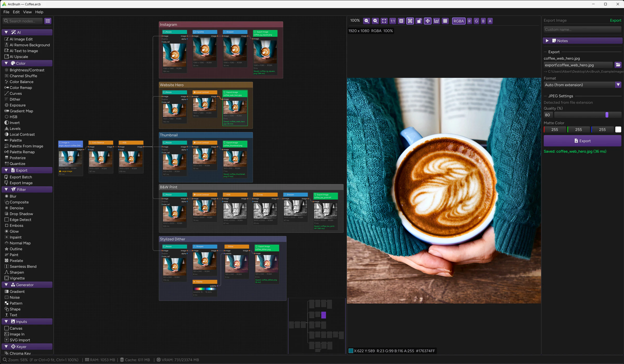Image resolution: width=624 pixels, height=364 pixels.
Task: Click the pixel grid icon in the preview toolbar
Action: (x=445, y=21)
